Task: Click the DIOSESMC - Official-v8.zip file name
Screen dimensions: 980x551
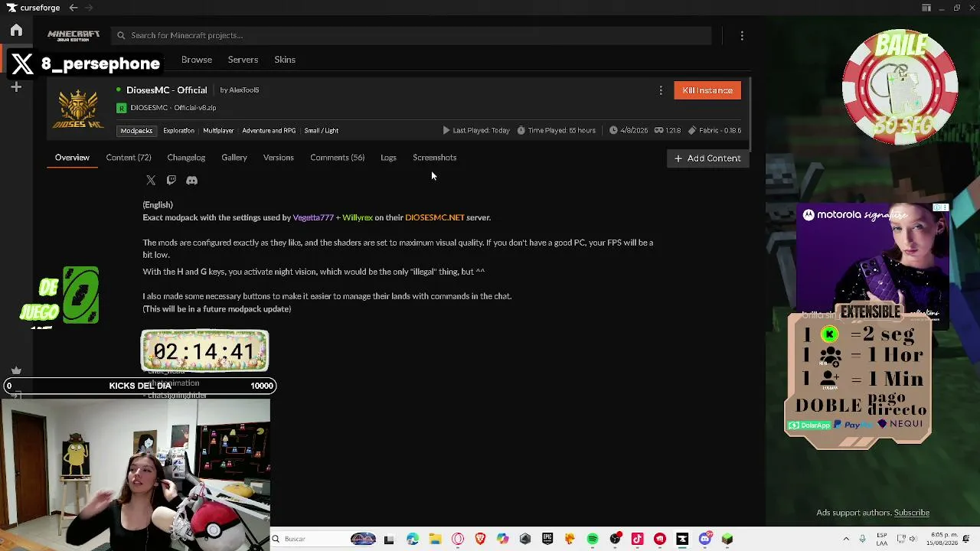Action: coord(173,108)
